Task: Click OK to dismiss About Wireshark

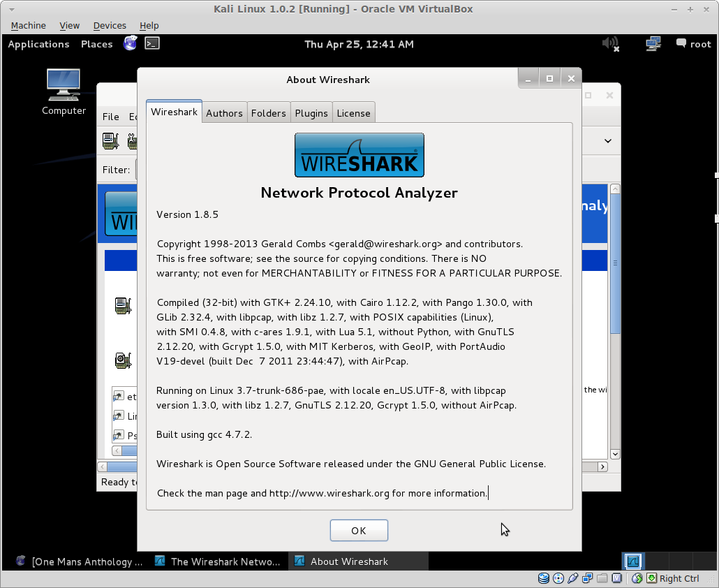Action: [x=359, y=530]
